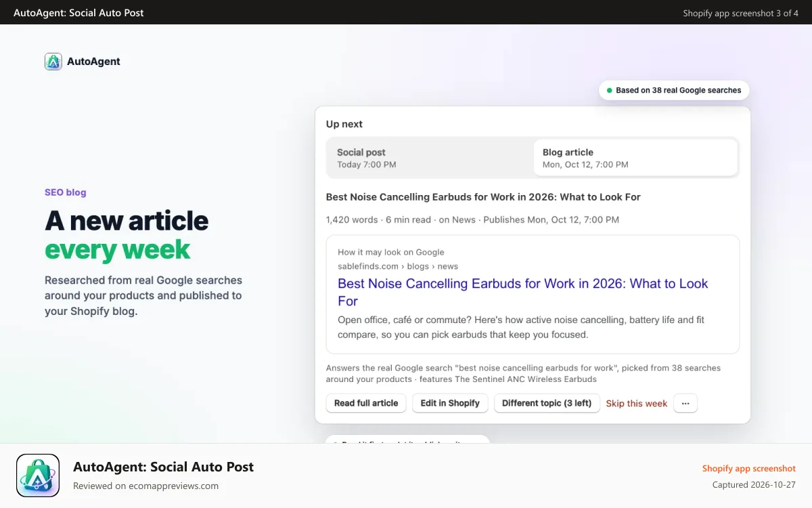Click How it may look on Google label
Viewport: 812px width, 508px height.
(391, 252)
